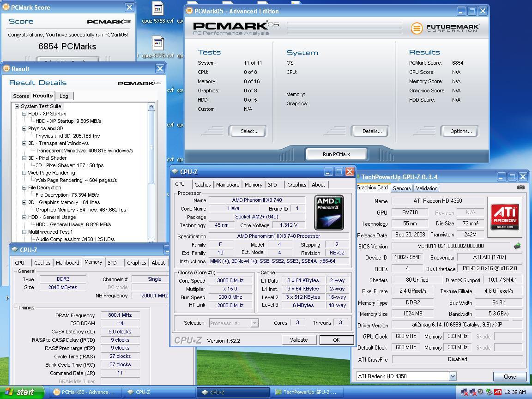Click the PCMark Score window title icon
The height and width of the screenshot is (399, 532).
pyautogui.click(x=6, y=7)
